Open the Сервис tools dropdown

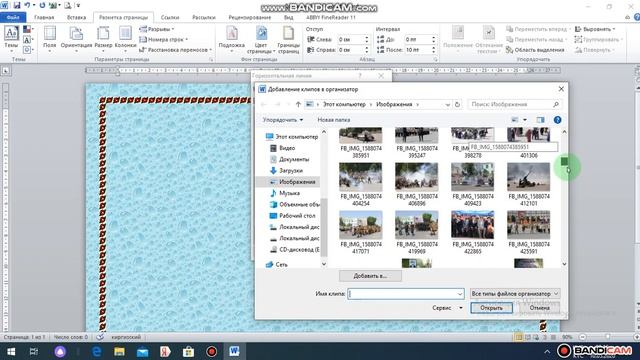447,308
